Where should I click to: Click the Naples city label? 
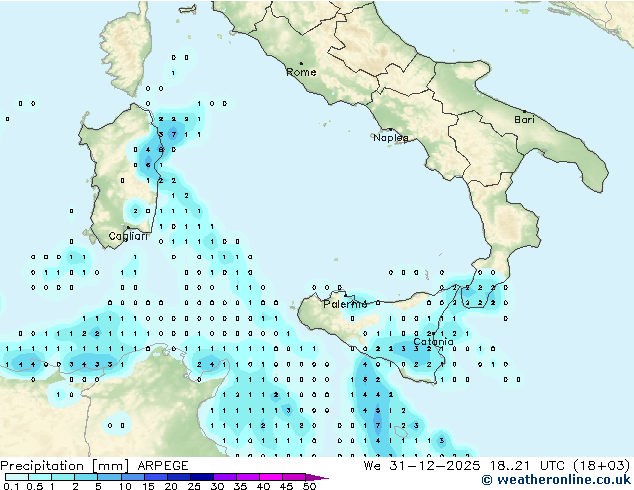coord(391,138)
